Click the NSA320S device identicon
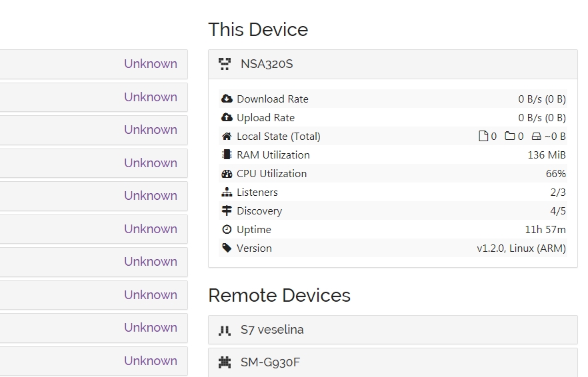 pyautogui.click(x=225, y=65)
